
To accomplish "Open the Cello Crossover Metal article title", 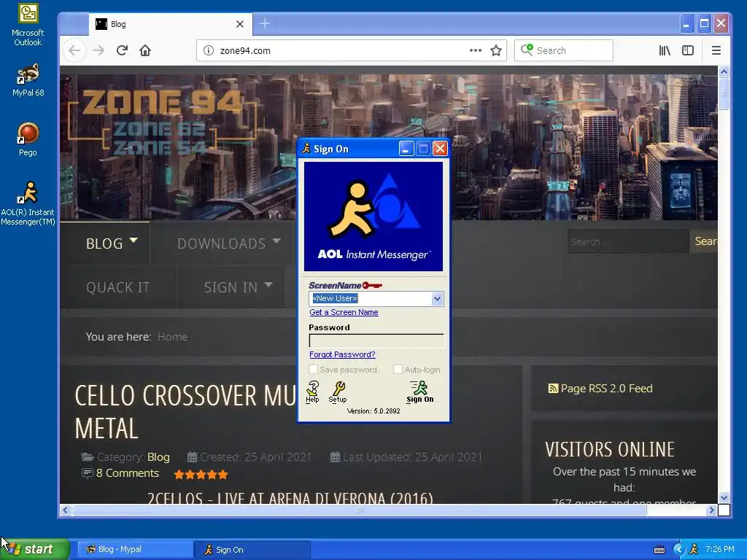I will (185, 411).
